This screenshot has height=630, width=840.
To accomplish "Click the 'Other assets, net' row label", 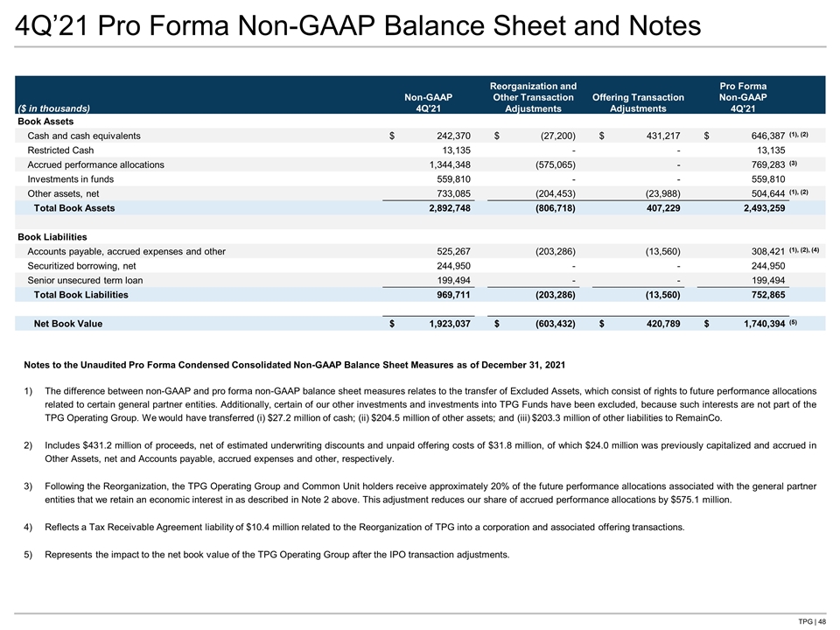I will 63,194.
